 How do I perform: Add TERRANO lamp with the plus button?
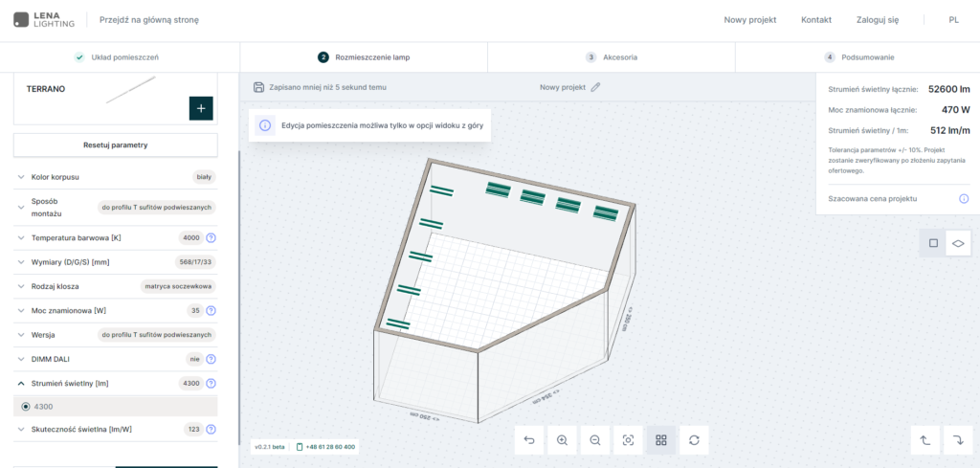201,108
